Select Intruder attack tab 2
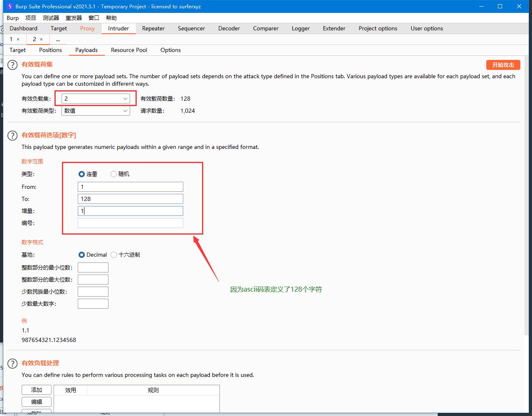Viewport: 532px width, 416px height. [34, 39]
